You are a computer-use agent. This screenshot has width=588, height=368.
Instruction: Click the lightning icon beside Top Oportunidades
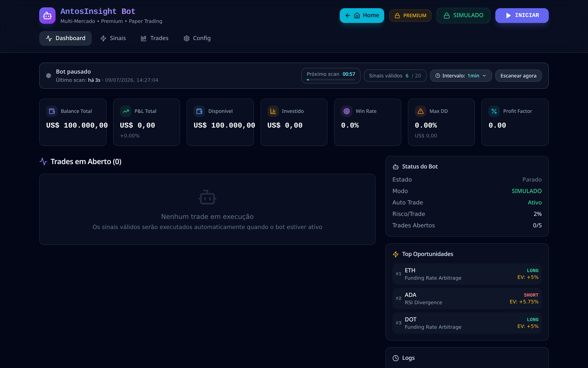point(396,254)
